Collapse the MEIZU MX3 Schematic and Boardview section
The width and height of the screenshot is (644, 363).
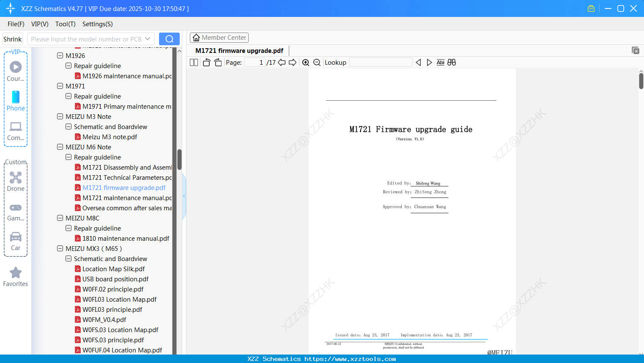coord(68,258)
